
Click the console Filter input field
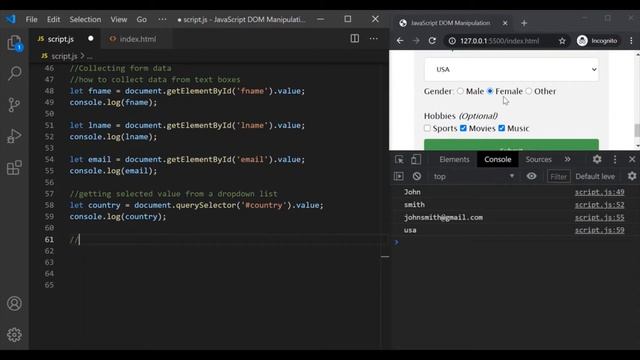558,176
